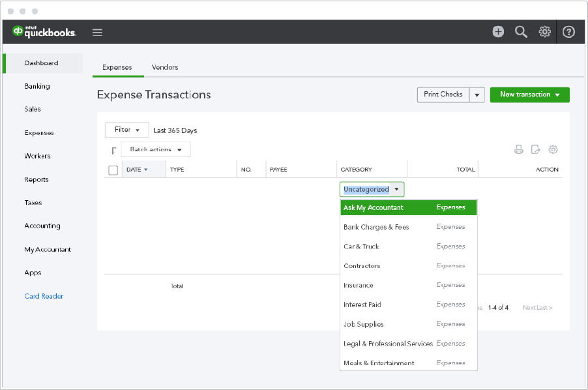This screenshot has height=390, width=588.
Task: Toggle the hamburger navigation menu
Action: (x=98, y=32)
